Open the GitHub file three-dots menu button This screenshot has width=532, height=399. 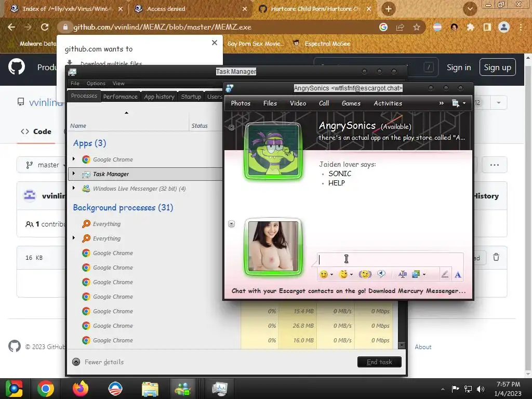pyautogui.click(x=495, y=165)
